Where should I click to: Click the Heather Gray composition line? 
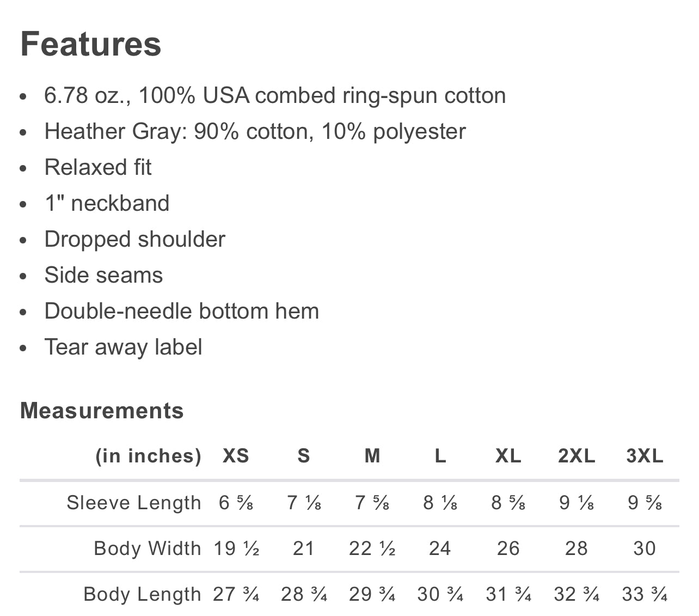tap(255, 131)
